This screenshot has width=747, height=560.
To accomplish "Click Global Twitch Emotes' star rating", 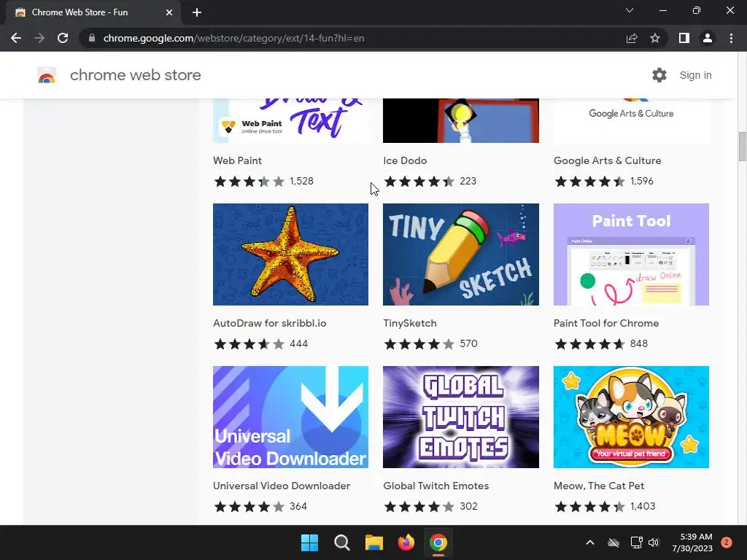I will pyautogui.click(x=419, y=507).
